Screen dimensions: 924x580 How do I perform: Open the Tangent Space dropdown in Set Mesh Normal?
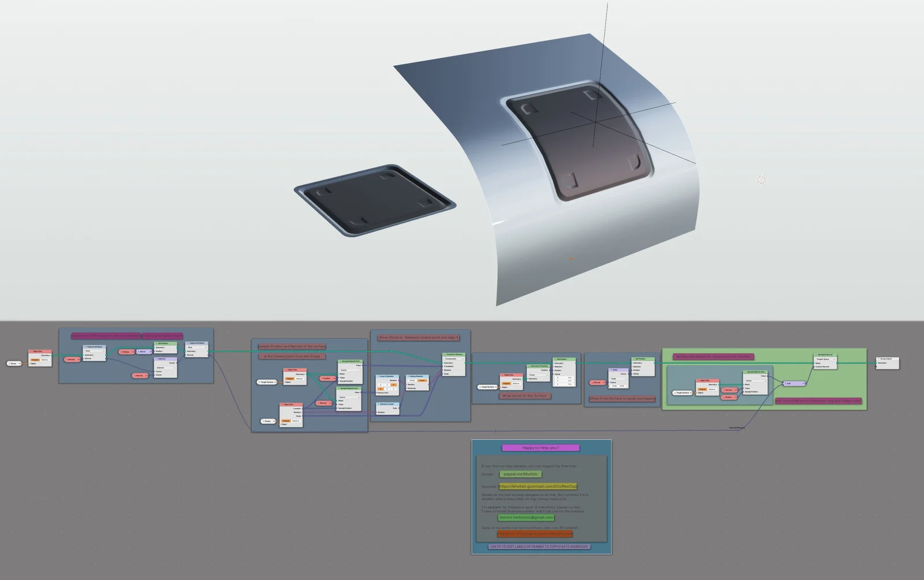tap(825, 359)
